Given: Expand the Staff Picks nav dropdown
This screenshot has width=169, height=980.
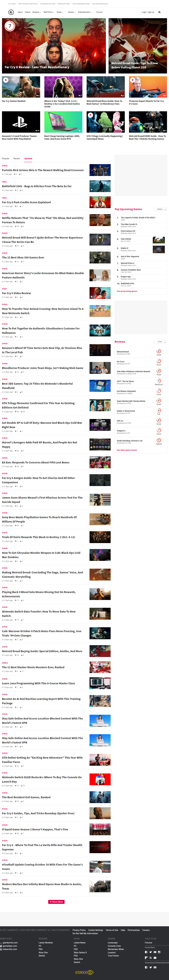Looking at the screenshot, I should [49, 12].
